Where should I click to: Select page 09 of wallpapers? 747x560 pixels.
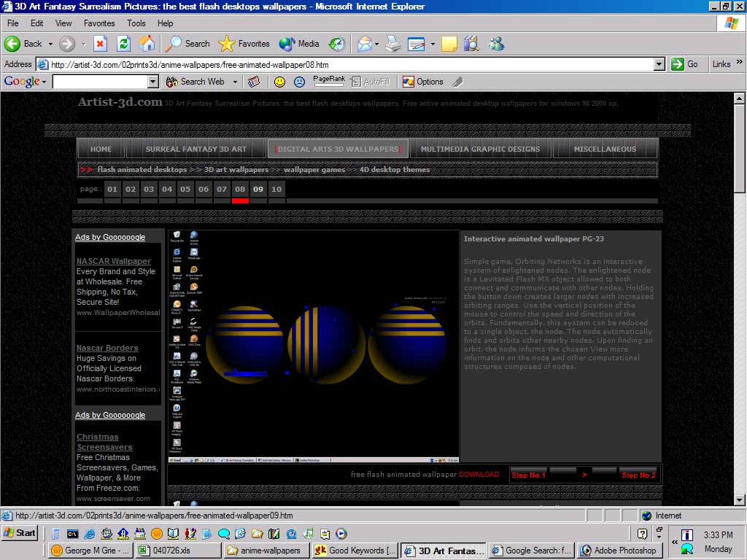(258, 190)
